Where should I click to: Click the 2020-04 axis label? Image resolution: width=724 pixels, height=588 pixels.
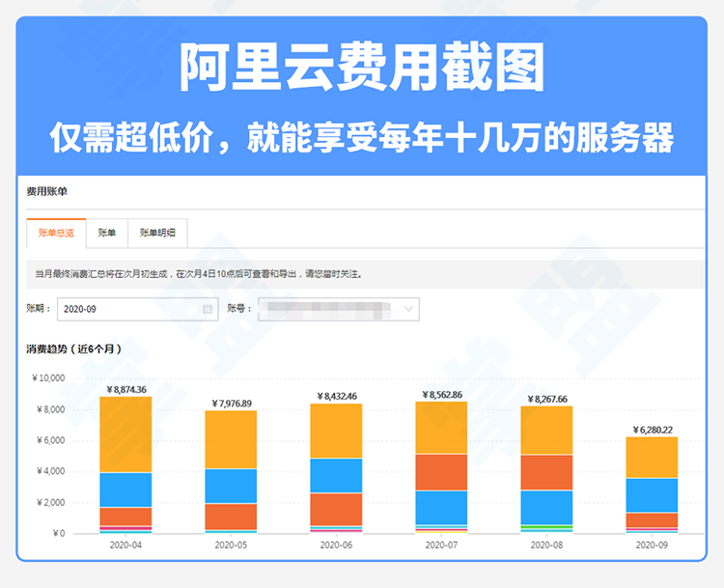[125, 546]
